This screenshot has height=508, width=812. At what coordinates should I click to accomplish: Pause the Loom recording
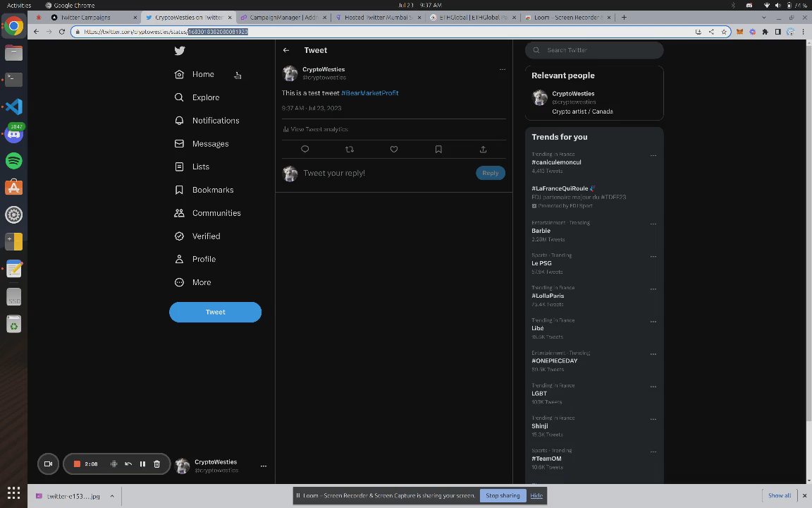(142, 464)
